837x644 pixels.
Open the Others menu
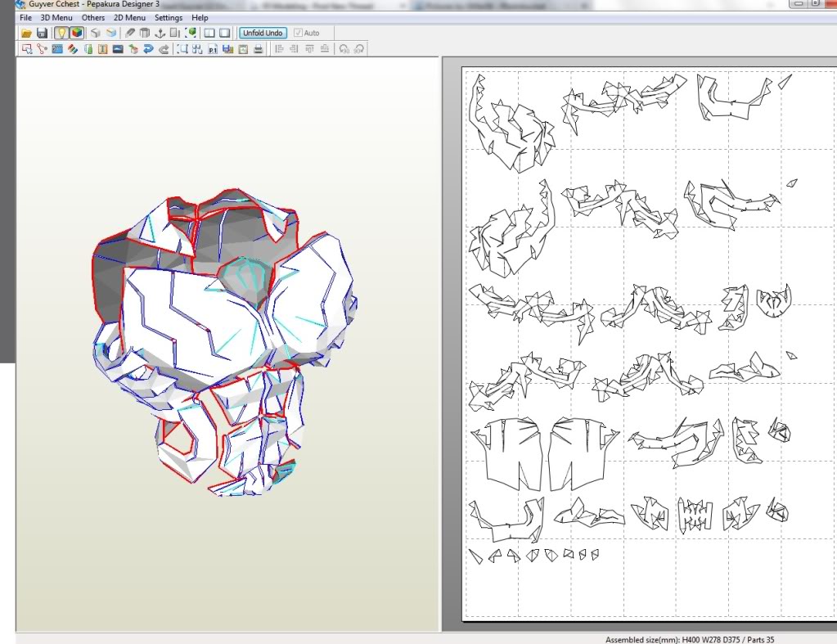(x=93, y=18)
